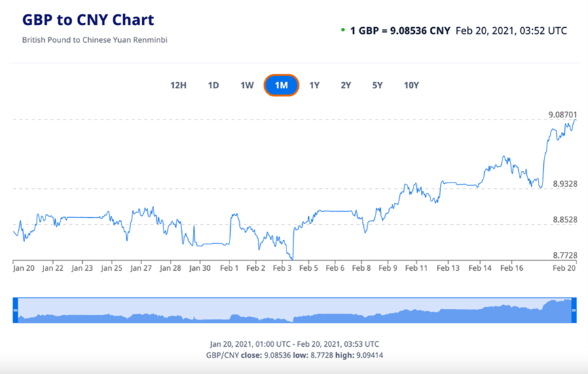Screen dimensions: 588x374
Task: Click the highlighted 1M range button
Action: point(281,86)
